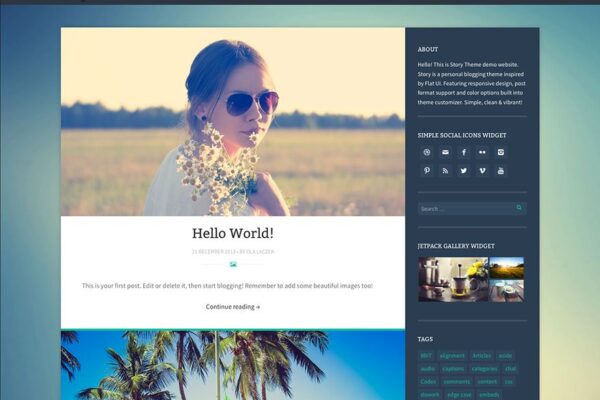The image size is (600, 400).
Task: Select the 'categories' tag
Action: [x=484, y=369]
